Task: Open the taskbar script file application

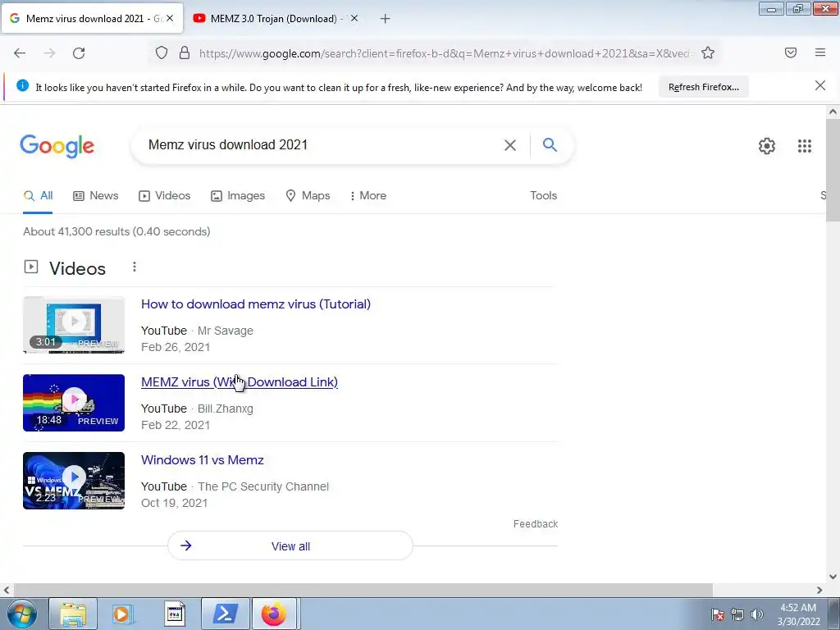Action: click(x=174, y=614)
